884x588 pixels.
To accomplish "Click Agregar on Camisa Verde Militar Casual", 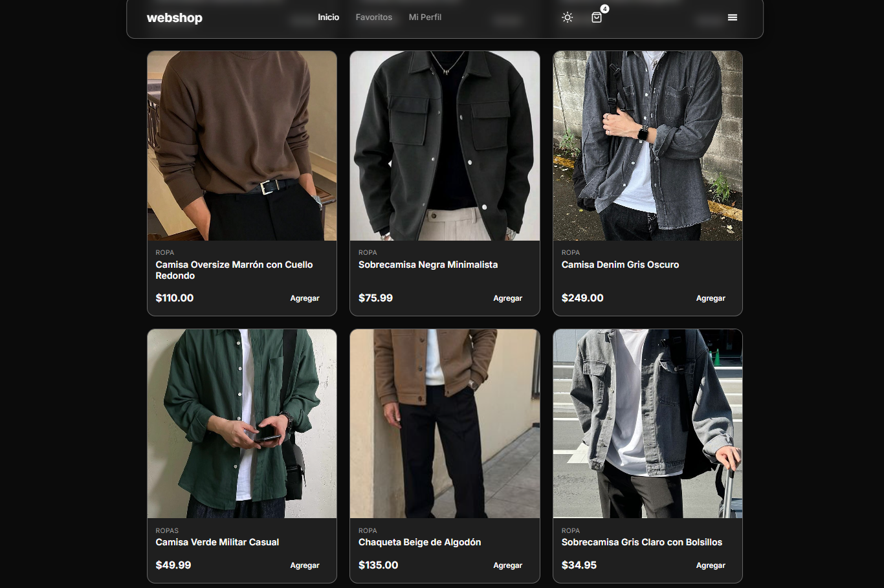I will [305, 565].
